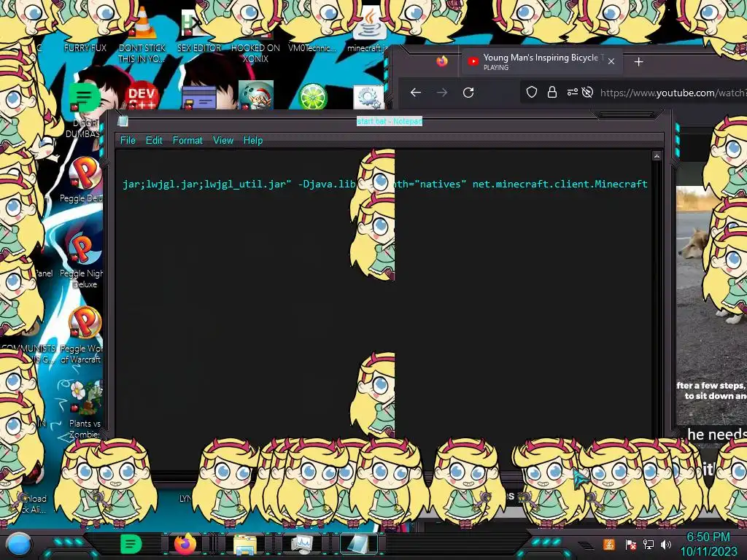
Task: Reload the YouTube page in Firefox
Action: (x=468, y=93)
